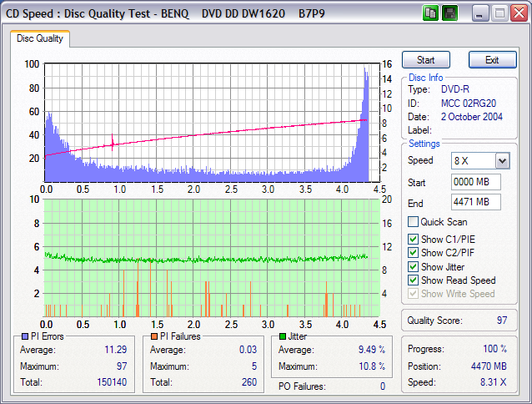Click the orange PI Failures legend swatch

153,336
